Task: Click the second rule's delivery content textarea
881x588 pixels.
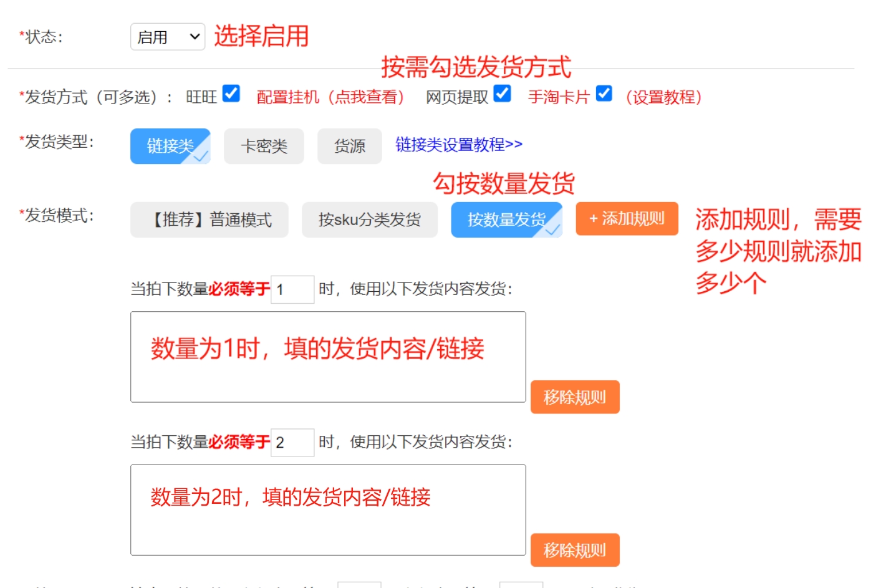Action: [328, 509]
